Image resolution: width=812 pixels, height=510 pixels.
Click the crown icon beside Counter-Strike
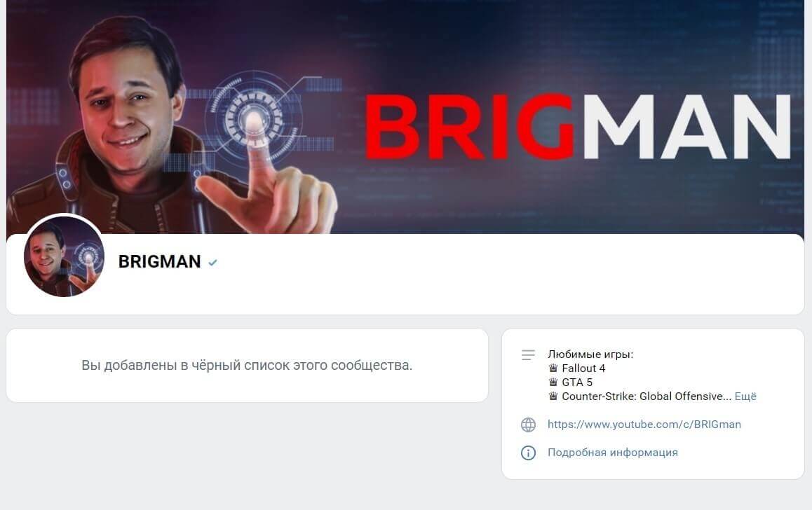point(553,396)
